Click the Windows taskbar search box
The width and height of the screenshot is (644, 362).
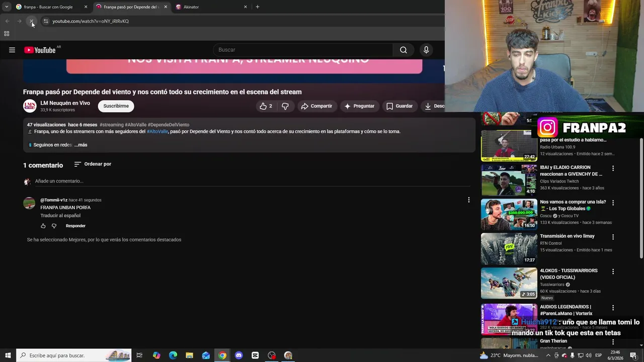tap(74, 355)
